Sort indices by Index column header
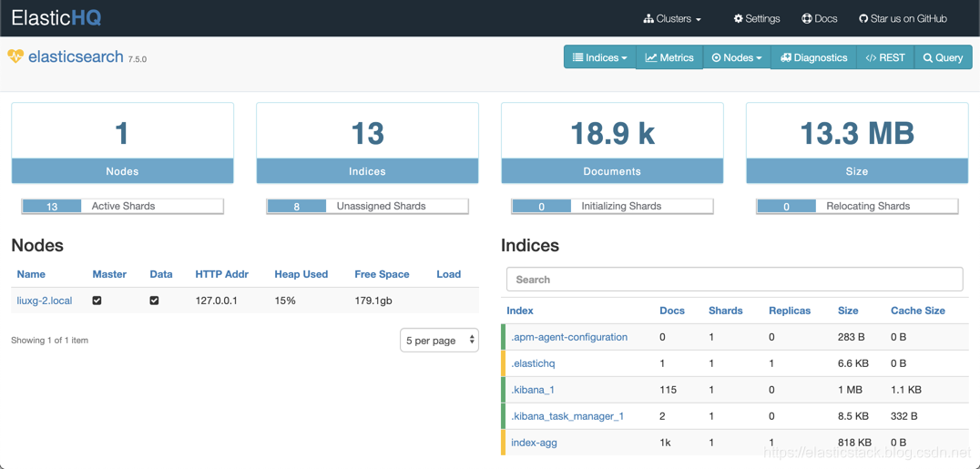This screenshot has width=980, height=469. 520,311
